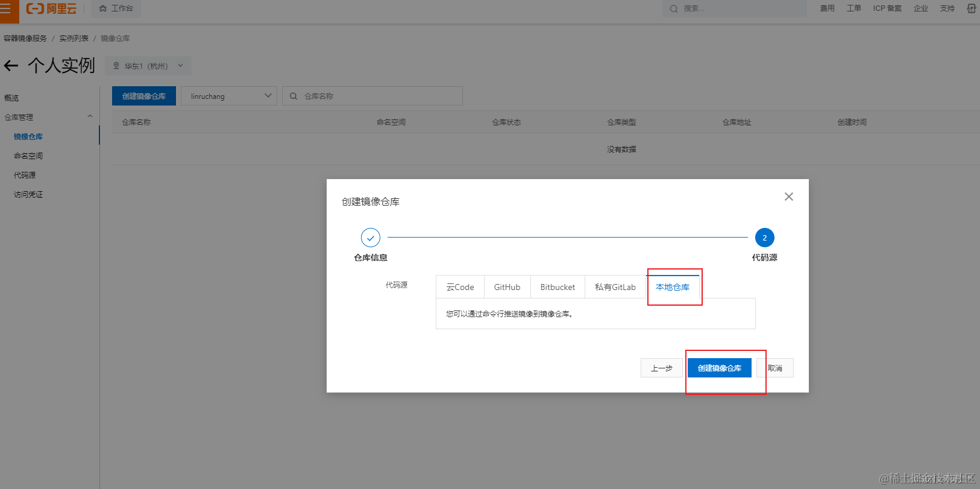980x489 pixels.
Task: Click the 仓库名称 search input field
Action: coord(372,96)
